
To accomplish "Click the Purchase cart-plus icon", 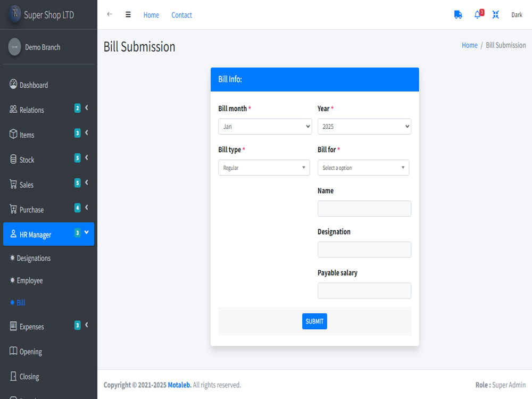I will (13, 209).
